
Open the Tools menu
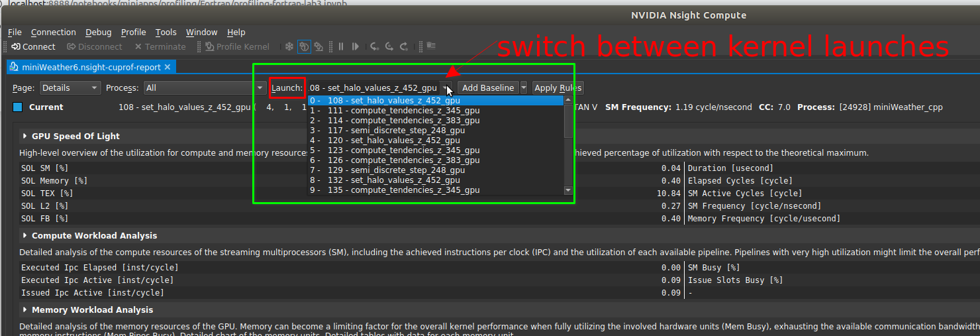[x=166, y=32]
